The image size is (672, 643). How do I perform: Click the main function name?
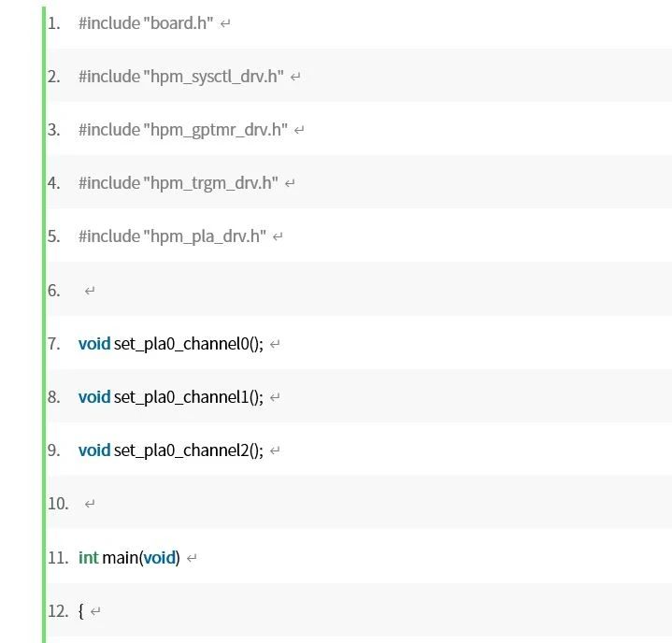click(x=121, y=558)
